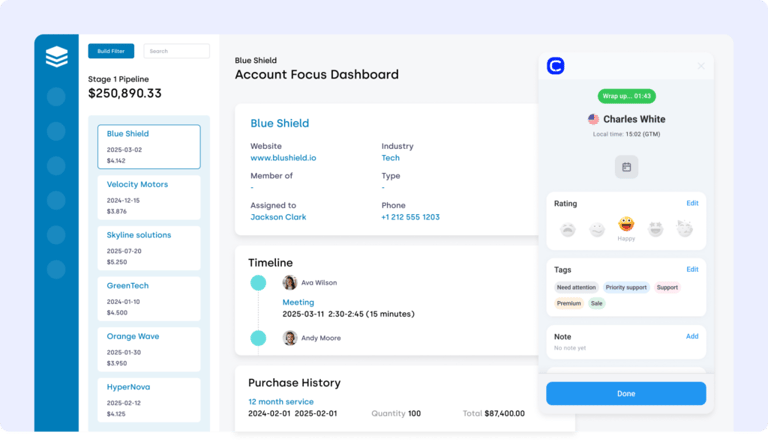Click the Wrap up timer badge

(x=626, y=96)
